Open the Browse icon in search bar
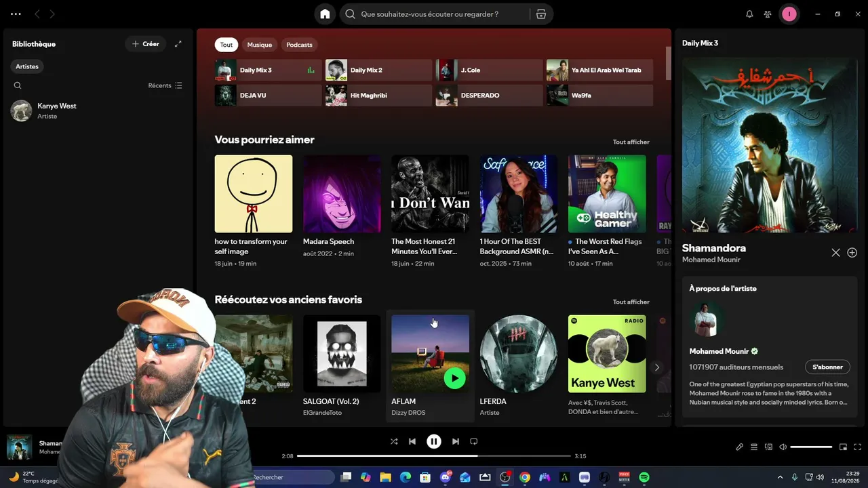868x488 pixels. (540, 14)
